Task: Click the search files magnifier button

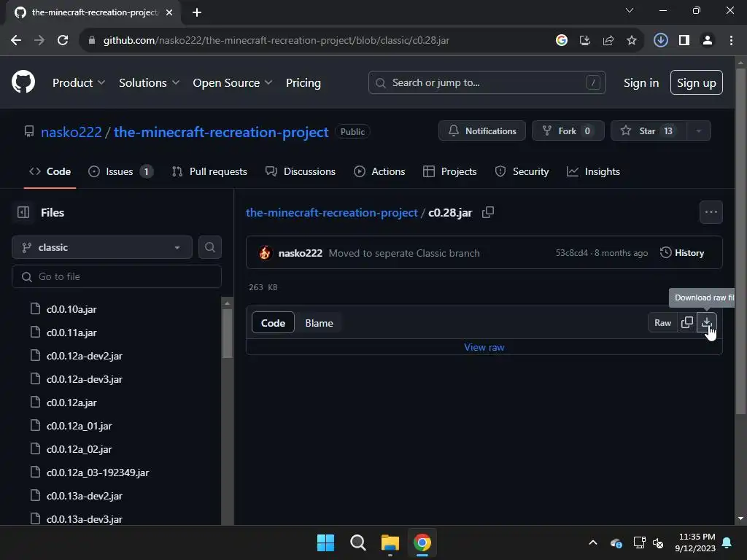Action: [209, 247]
